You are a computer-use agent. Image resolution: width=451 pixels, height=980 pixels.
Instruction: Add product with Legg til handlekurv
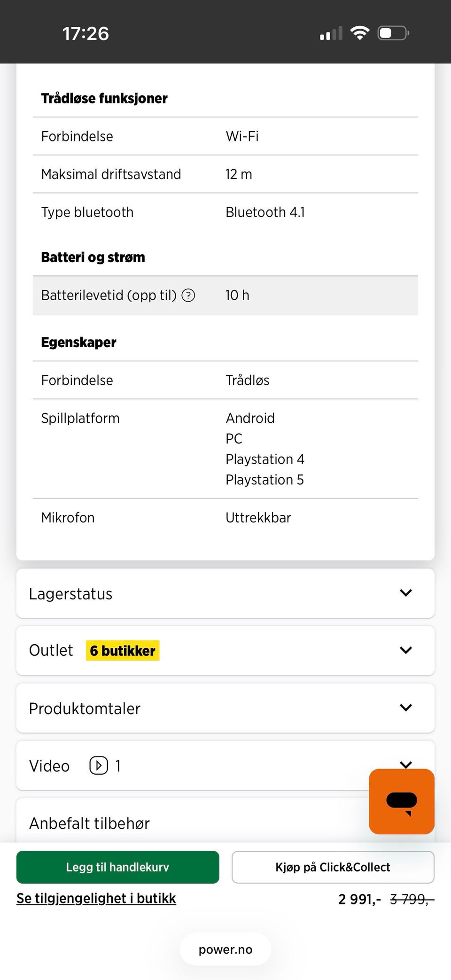(x=117, y=867)
